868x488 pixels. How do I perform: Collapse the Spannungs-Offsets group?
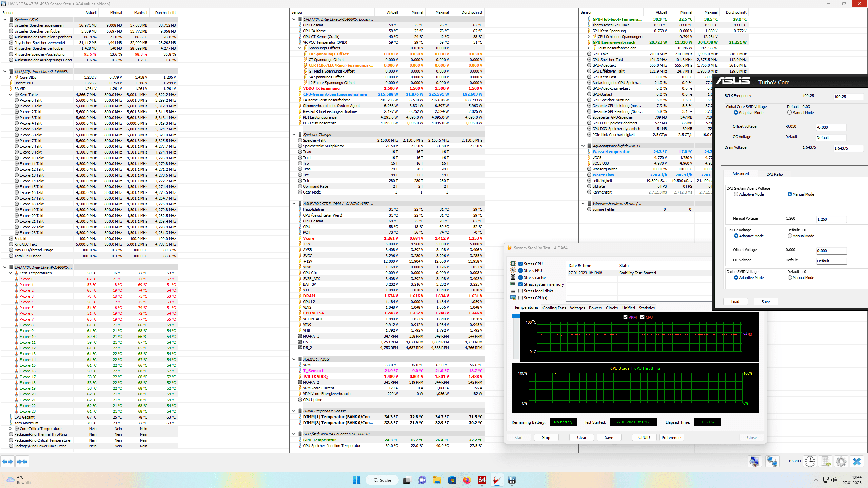point(299,48)
